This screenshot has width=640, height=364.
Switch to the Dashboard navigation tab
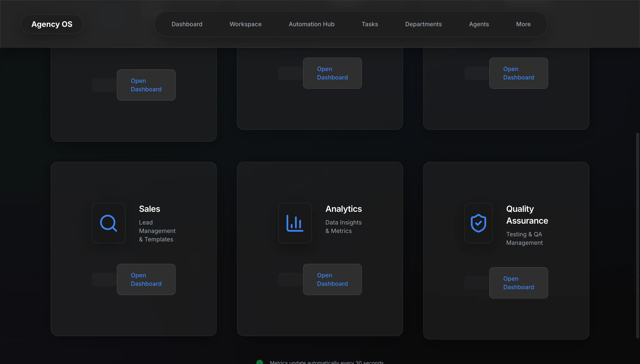point(187,24)
